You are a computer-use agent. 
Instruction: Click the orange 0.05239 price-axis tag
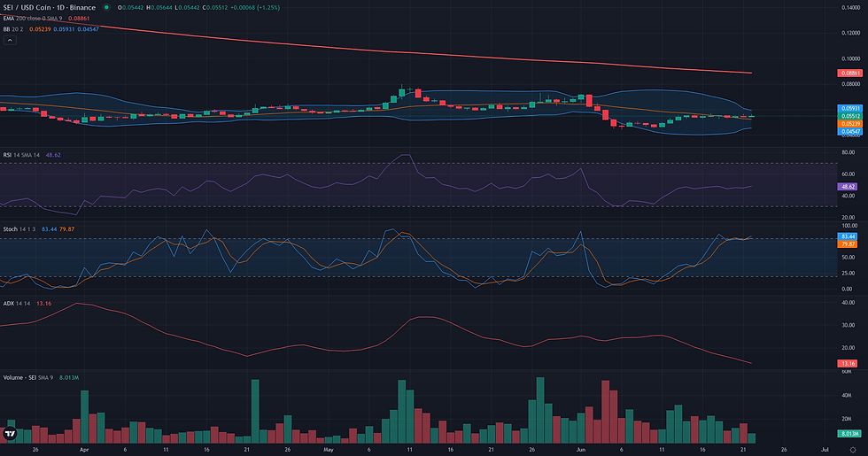[x=849, y=124]
